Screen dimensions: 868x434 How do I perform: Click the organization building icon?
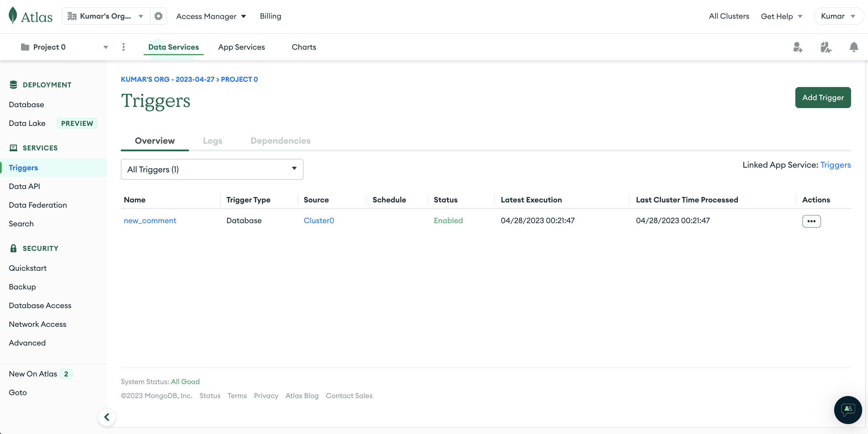coord(72,16)
